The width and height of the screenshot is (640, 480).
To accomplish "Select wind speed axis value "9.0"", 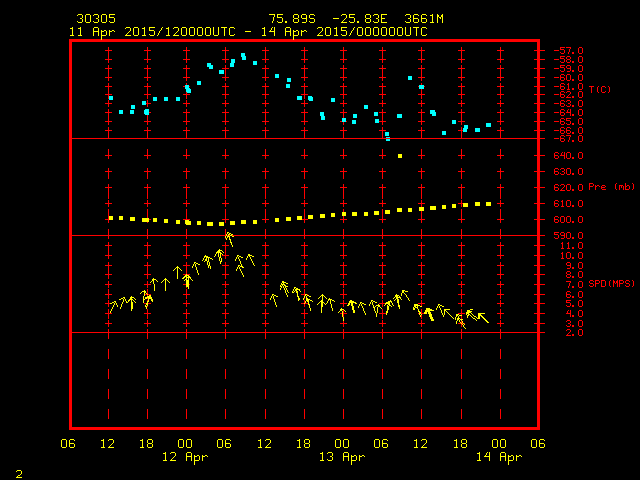I will pos(574,265).
